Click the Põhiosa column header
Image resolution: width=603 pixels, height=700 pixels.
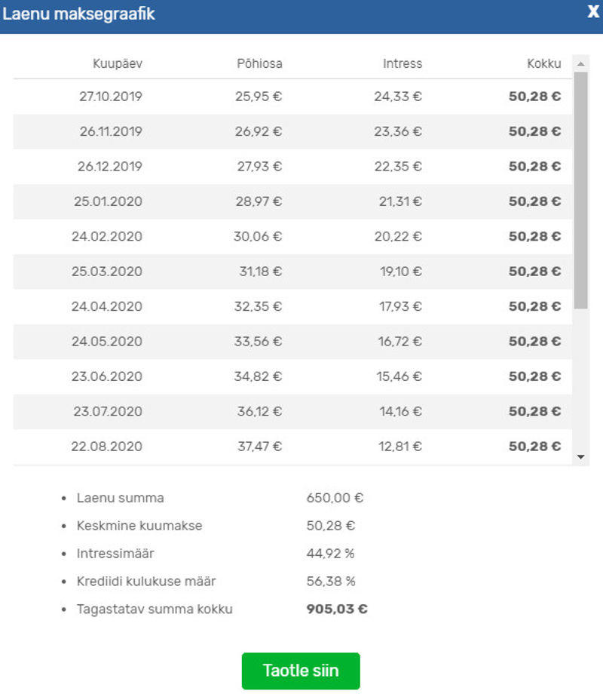point(259,63)
